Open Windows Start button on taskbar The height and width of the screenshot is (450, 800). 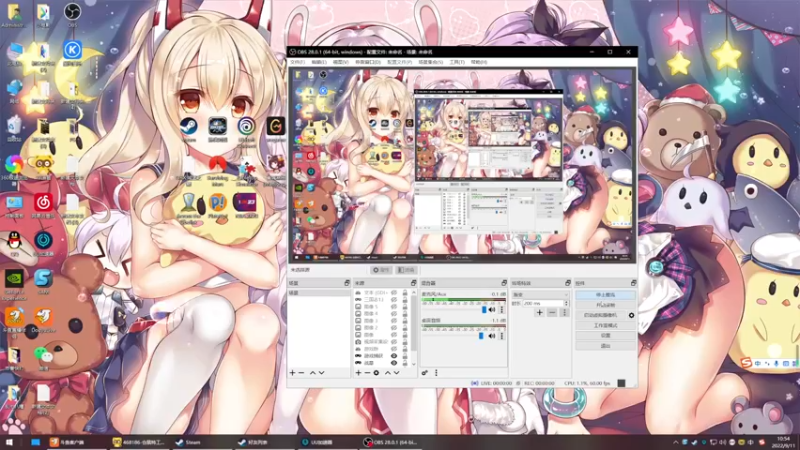9,442
